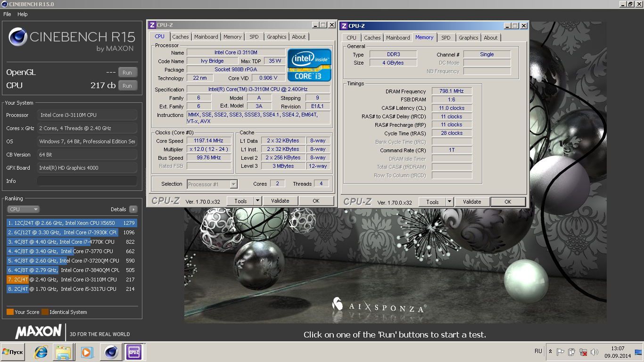
Task: Open Action Center flag tray icon
Action: tap(561, 352)
